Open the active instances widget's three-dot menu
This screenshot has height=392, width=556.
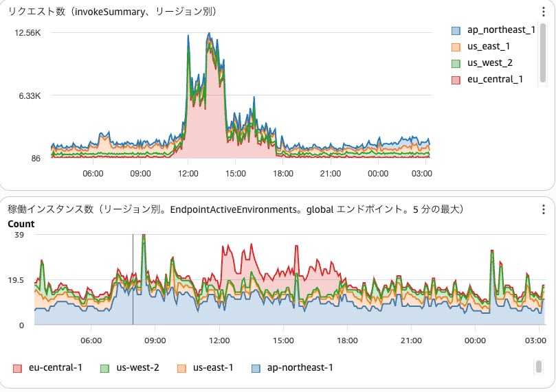(x=543, y=209)
